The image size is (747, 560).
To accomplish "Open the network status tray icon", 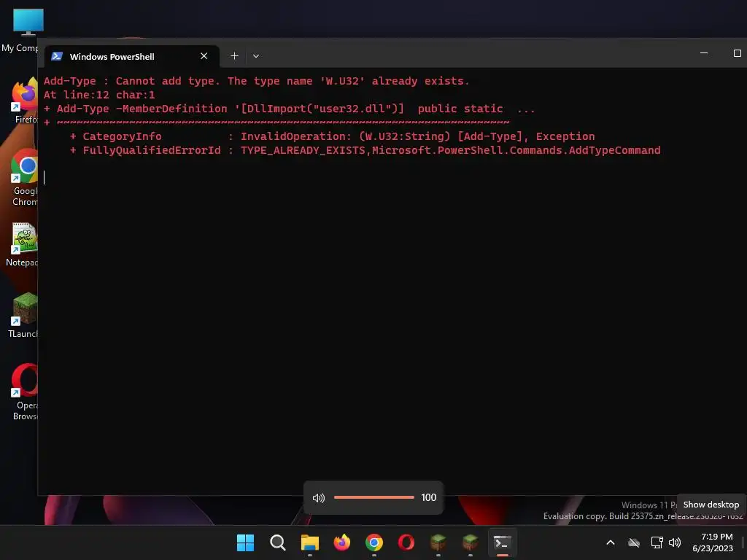I will pyautogui.click(x=657, y=542).
